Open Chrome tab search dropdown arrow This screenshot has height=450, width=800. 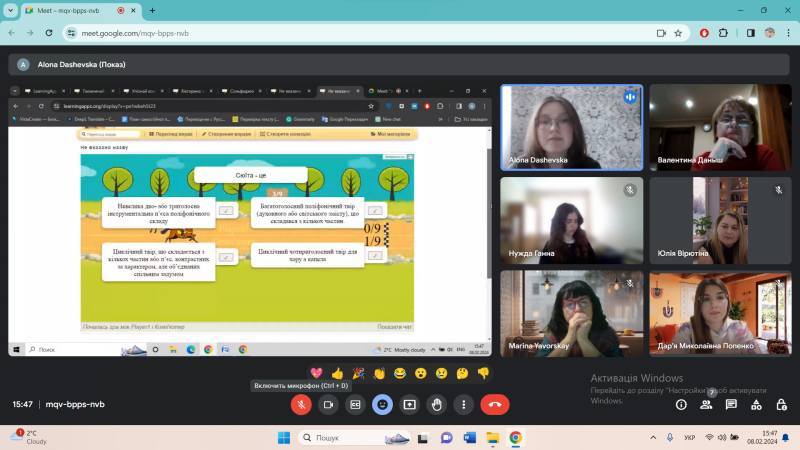click(x=10, y=10)
